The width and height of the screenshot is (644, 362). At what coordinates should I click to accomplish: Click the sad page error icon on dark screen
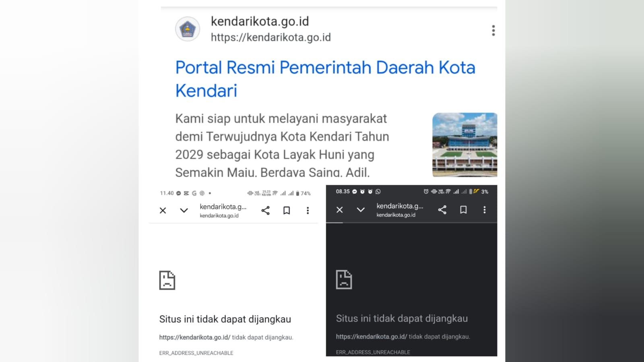tap(344, 279)
